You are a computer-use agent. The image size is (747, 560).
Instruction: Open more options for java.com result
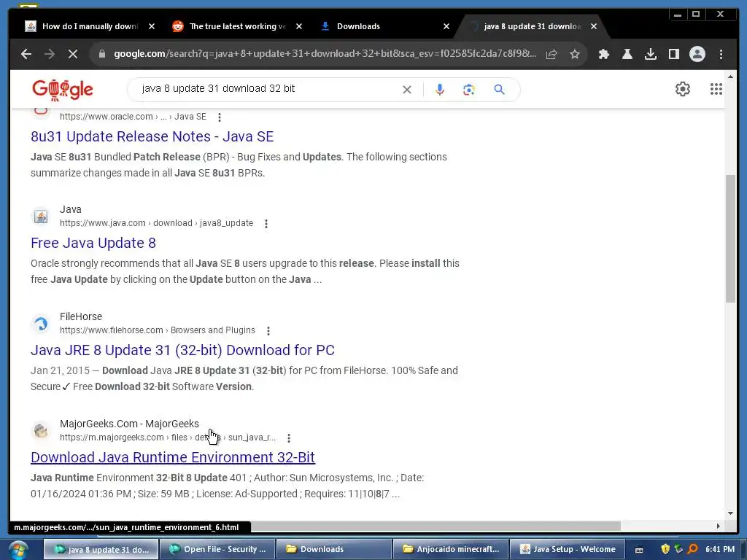coord(266,224)
